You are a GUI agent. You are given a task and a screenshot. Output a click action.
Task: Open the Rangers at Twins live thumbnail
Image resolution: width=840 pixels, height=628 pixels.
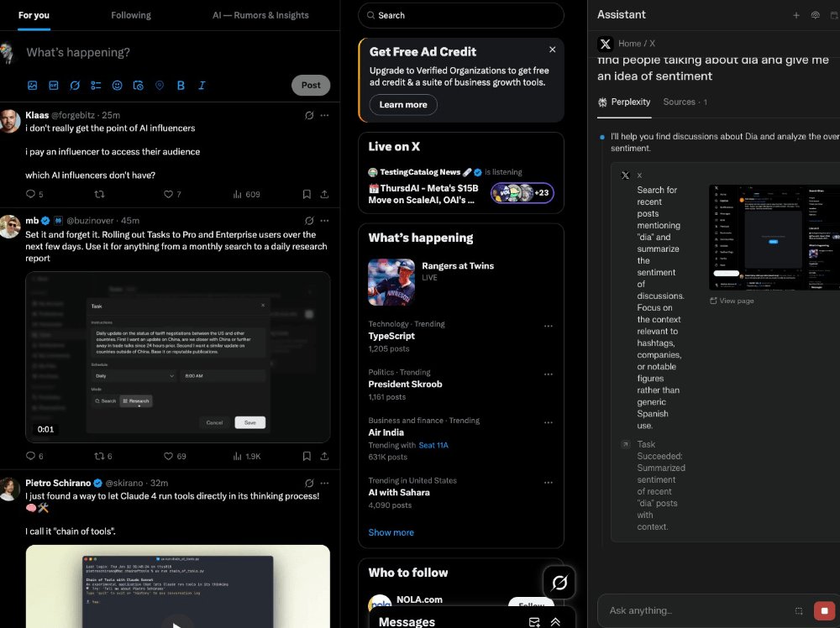point(391,282)
